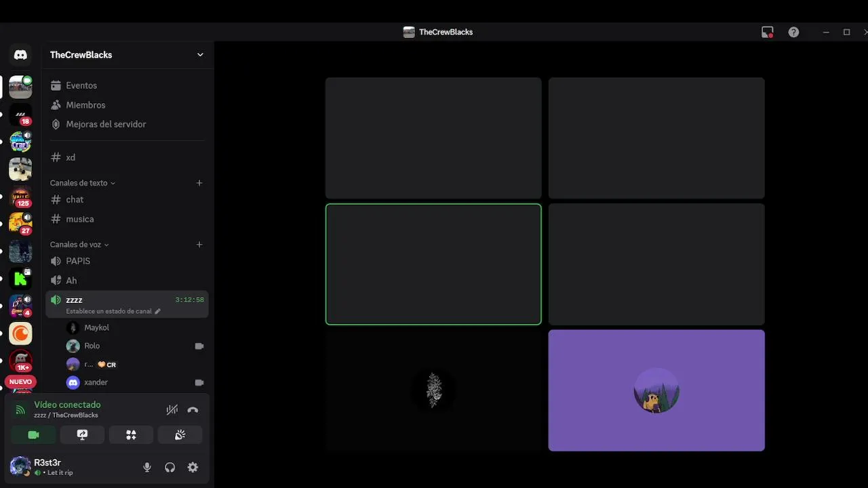Viewport: 868px width, 488px height.
Task: Click the TheCrewBlacks title in top bar
Action: (446, 32)
